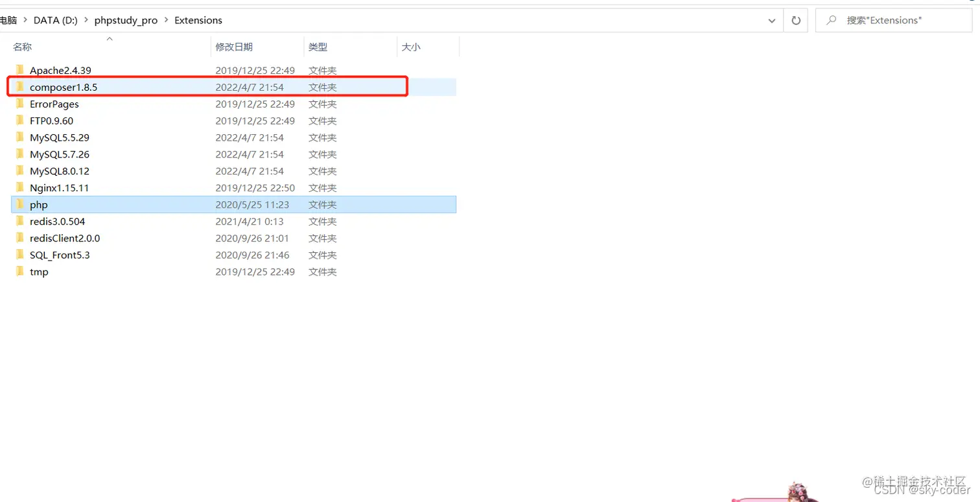Click the date 2020/9/26 21:46
This screenshot has height=502, width=980.
252,255
